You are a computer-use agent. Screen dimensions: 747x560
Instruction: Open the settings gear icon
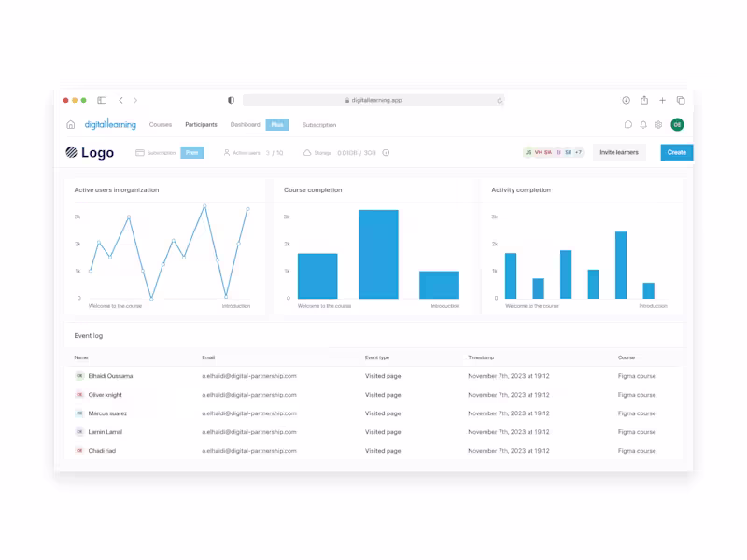tap(658, 125)
